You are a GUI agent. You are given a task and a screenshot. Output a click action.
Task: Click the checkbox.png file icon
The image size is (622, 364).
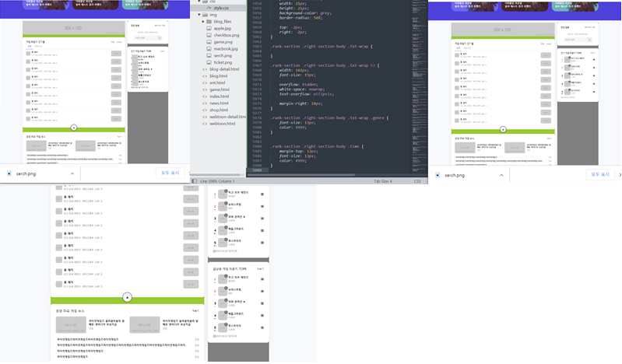pos(209,35)
